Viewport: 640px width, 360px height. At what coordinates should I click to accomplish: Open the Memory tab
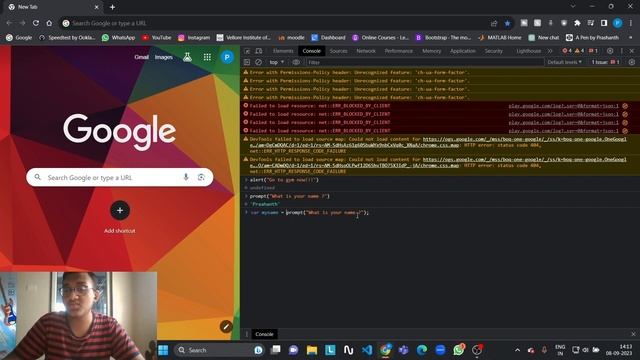(x=431, y=51)
